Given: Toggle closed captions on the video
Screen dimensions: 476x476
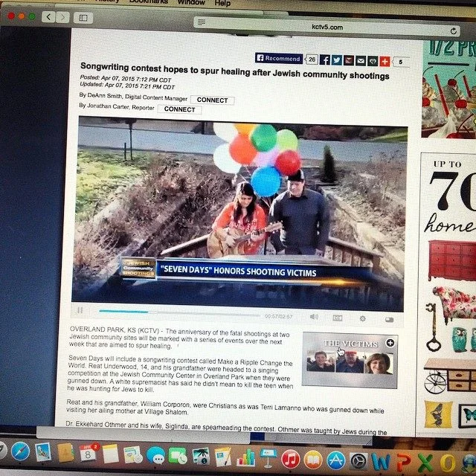Looking at the screenshot, I should (x=337, y=318).
